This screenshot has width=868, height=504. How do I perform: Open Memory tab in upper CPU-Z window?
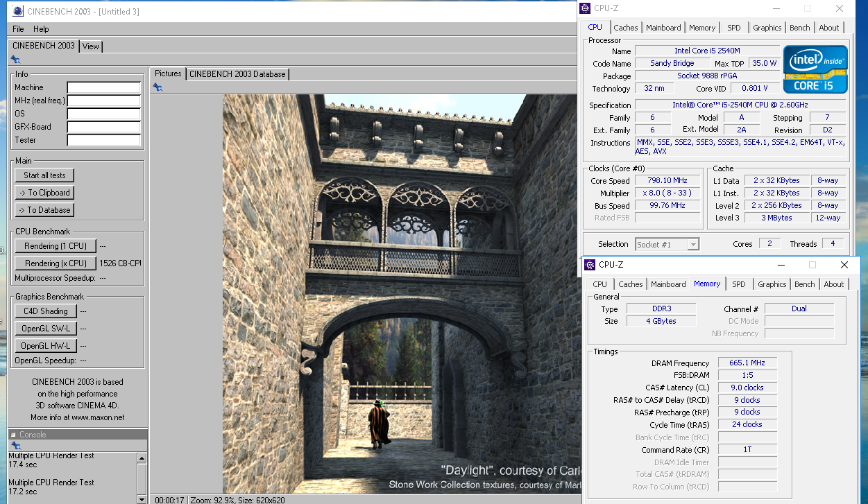(x=702, y=28)
